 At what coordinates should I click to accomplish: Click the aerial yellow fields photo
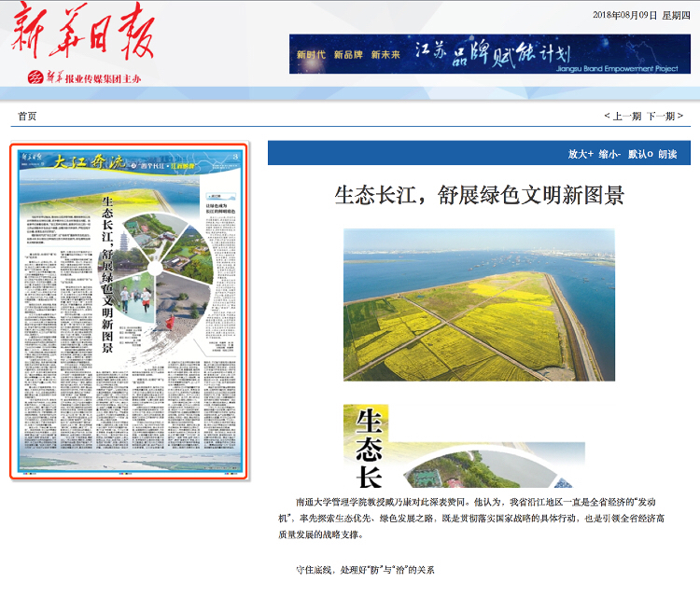479,304
